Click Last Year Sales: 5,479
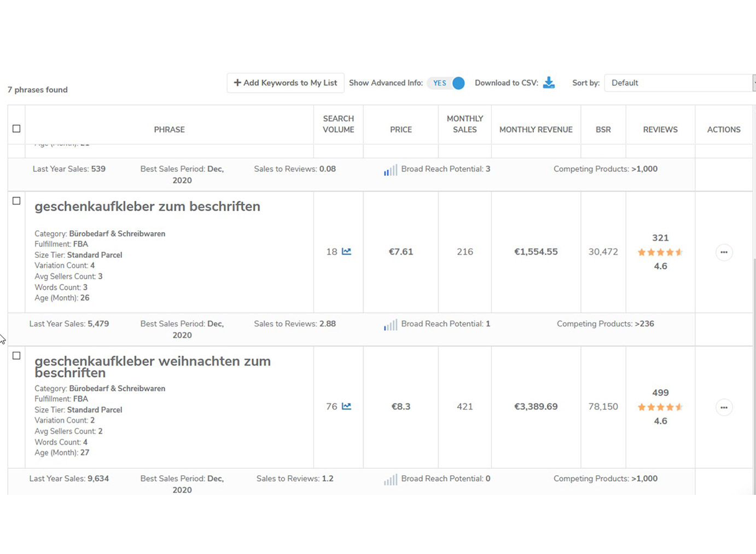 click(x=69, y=324)
